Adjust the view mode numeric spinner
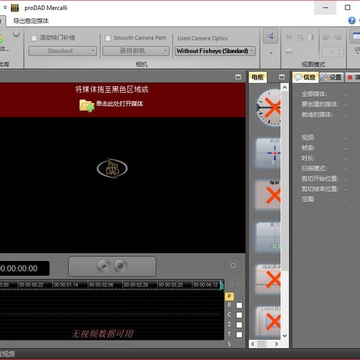The image size is (360, 360). pyautogui.click(x=332, y=52)
